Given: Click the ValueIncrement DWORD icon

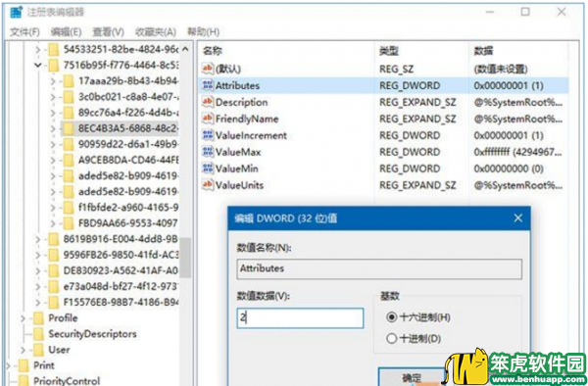Looking at the screenshot, I should 208,135.
